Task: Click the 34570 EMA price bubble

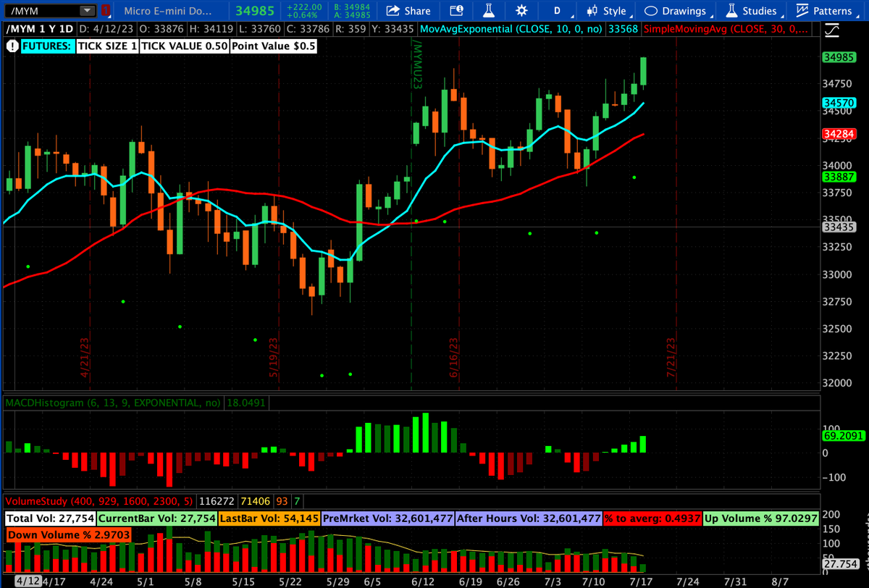Action: [840, 104]
